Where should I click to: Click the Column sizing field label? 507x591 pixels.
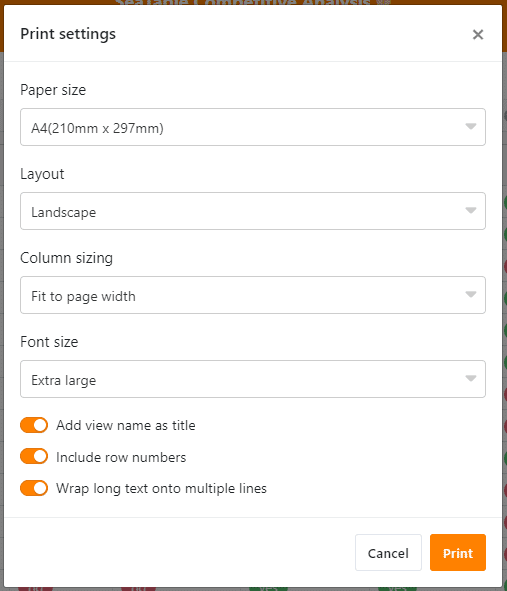[66, 258]
